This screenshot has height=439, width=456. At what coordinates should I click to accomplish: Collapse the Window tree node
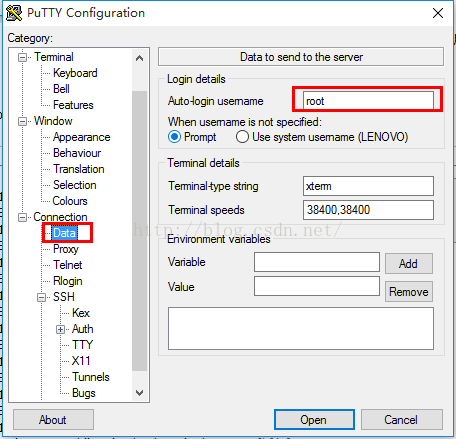click(x=22, y=121)
